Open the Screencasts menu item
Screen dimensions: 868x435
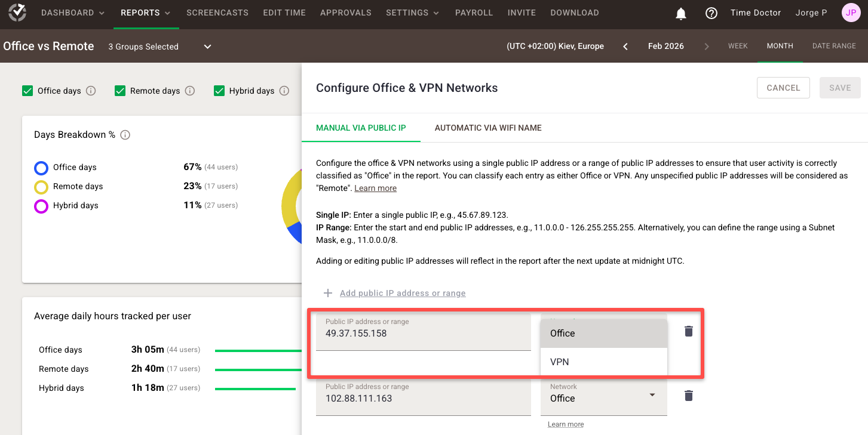click(217, 13)
